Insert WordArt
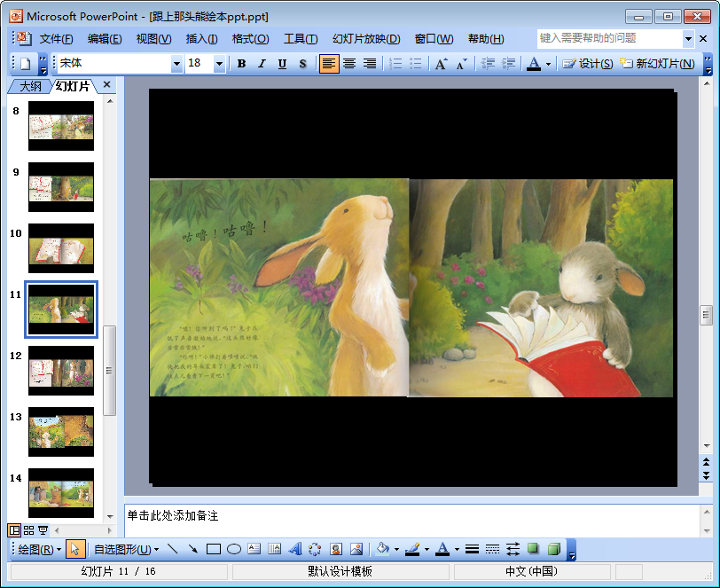This screenshot has height=588, width=720. [294, 549]
